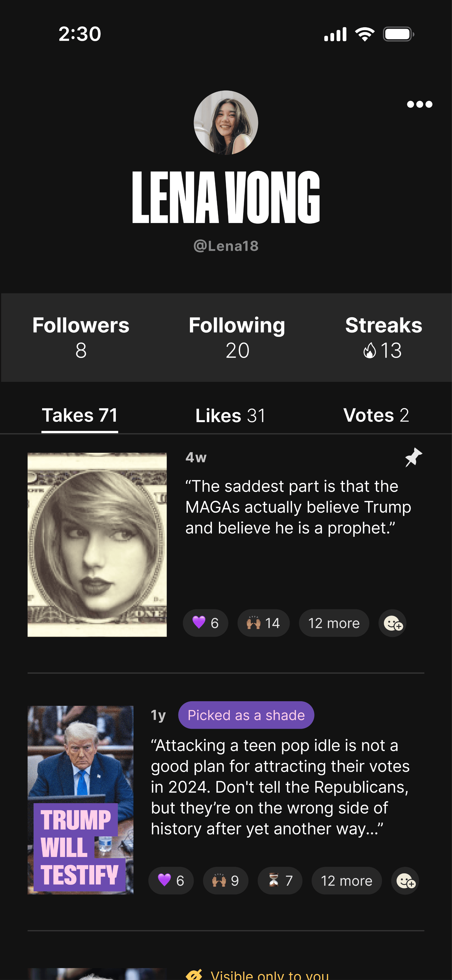This screenshot has width=452, height=980.
Task: Toggle raised hands reaction showing 14
Action: point(264,623)
